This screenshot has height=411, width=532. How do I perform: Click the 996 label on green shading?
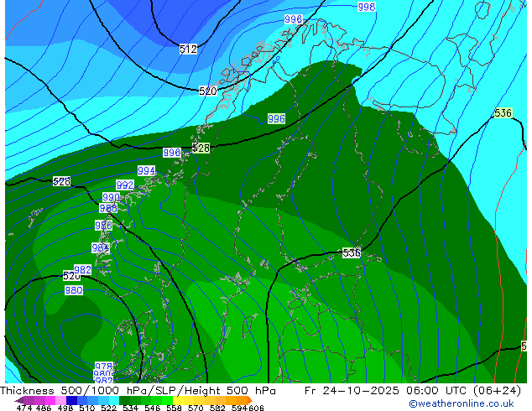point(276,119)
